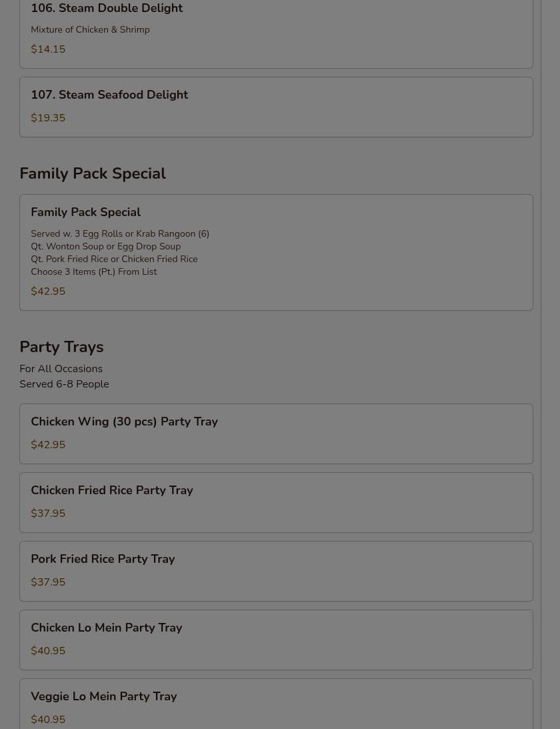Click the $14.15 price label

(x=48, y=50)
